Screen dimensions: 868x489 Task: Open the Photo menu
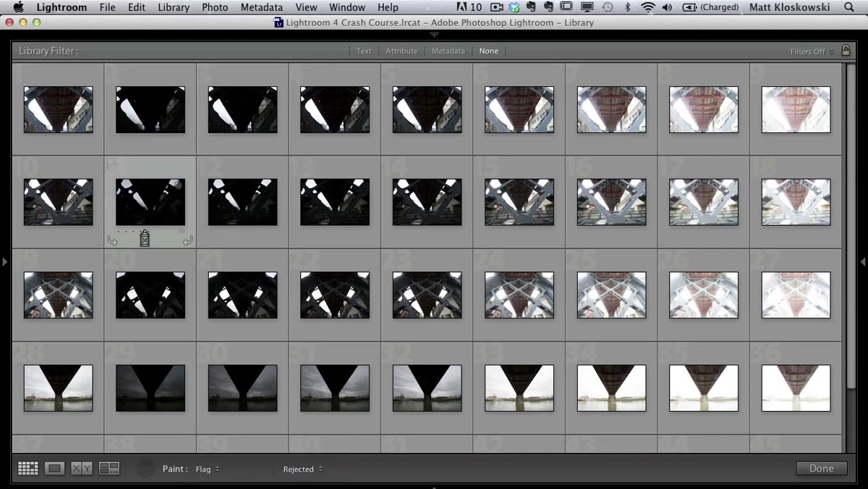(x=215, y=7)
